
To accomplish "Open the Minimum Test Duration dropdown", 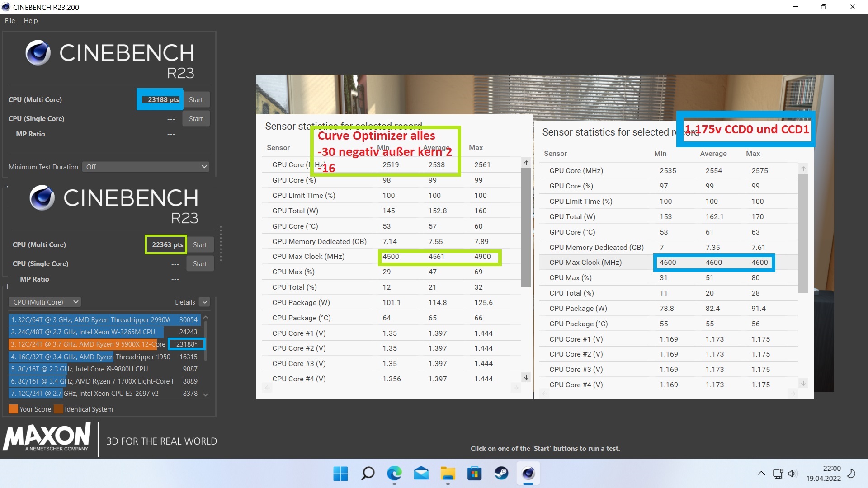I will pyautogui.click(x=146, y=167).
